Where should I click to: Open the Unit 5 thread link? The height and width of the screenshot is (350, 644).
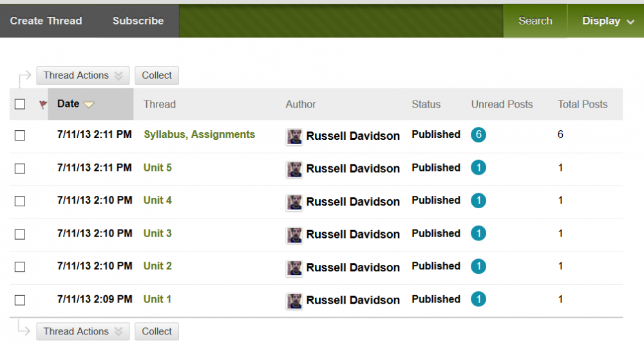point(157,168)
